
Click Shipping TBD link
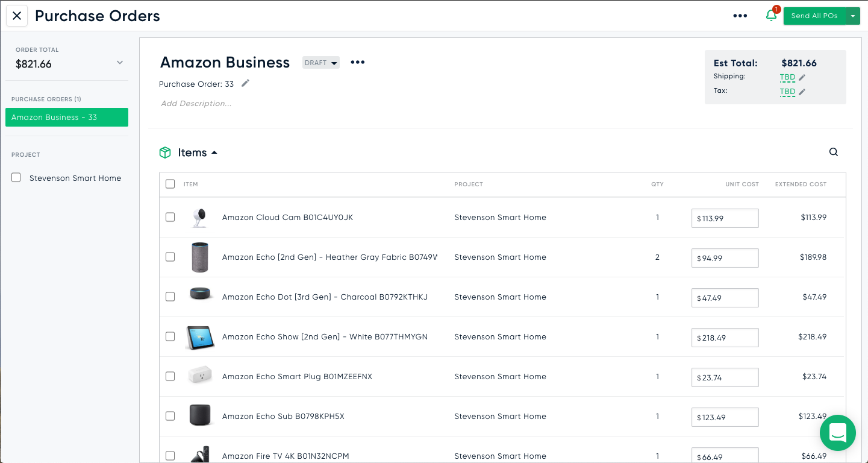pos(787,77)
